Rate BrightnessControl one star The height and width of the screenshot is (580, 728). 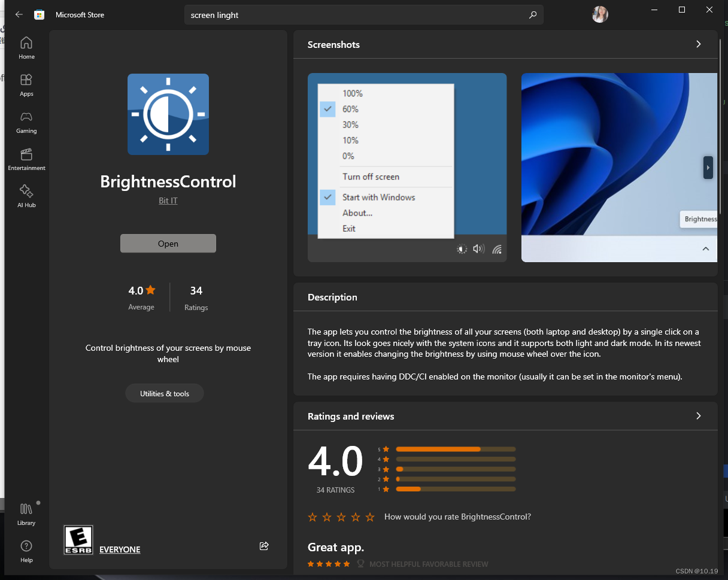tap(313, 517)
